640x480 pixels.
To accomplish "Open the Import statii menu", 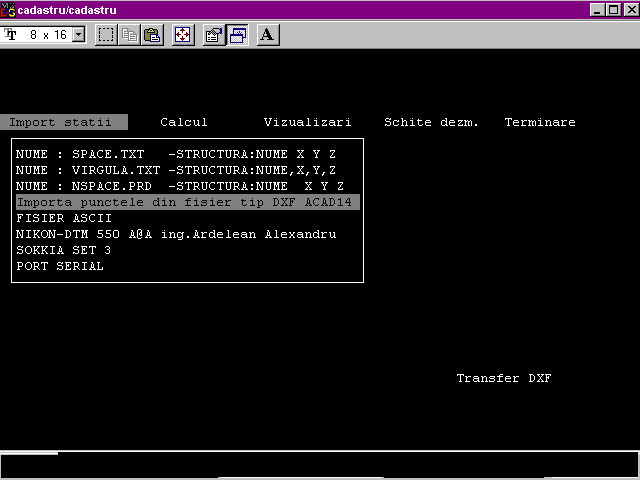I will click(61, 122).
